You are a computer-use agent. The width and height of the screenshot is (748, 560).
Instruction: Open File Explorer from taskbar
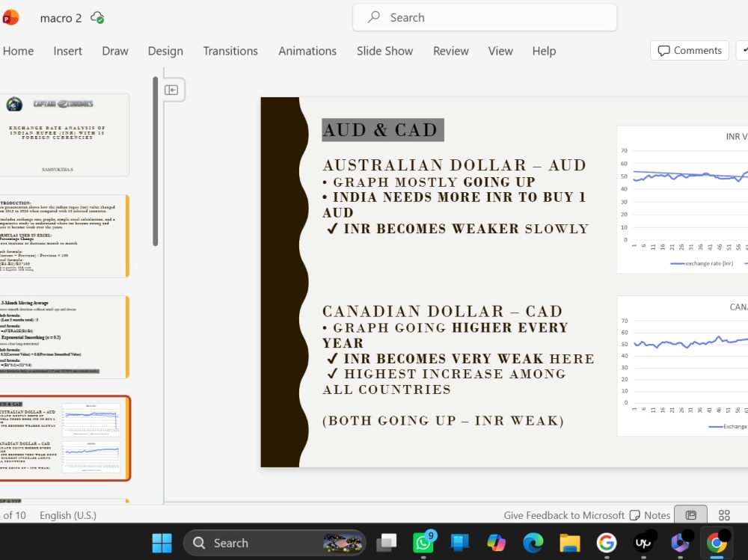point(569,543)
